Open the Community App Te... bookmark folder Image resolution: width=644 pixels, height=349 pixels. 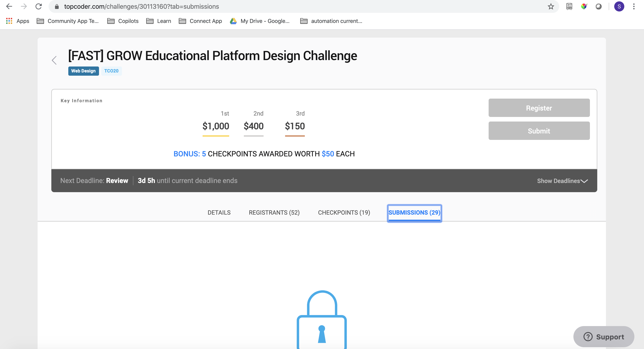point(68,21)
